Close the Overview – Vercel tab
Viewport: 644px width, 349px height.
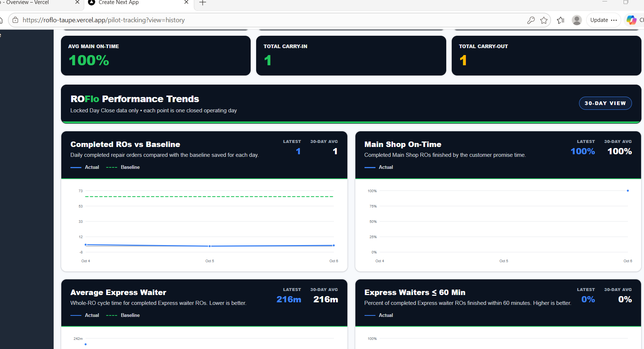[77, 2]
